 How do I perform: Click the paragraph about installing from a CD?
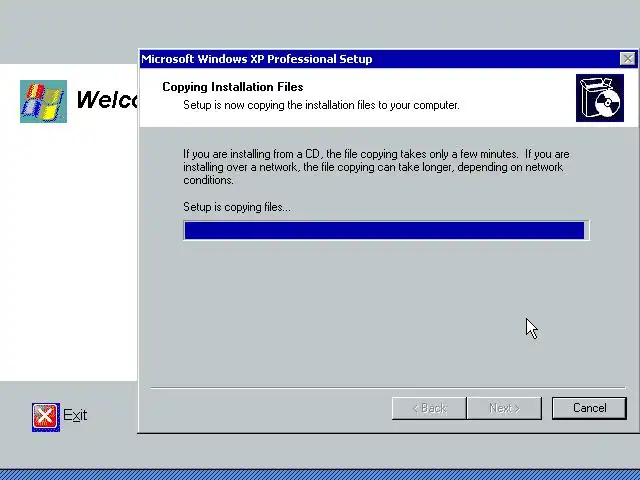(x=376, y=167)
